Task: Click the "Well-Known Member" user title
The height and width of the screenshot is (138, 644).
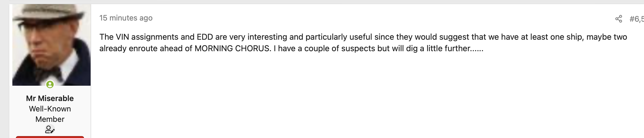Action: (x=50, y=114)
